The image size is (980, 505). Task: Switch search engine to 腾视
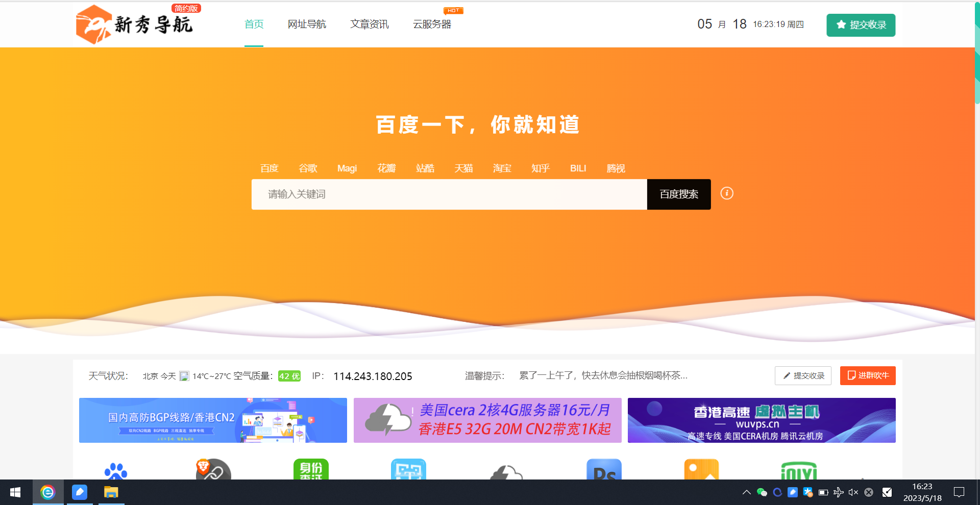click(x=616, y=168)
